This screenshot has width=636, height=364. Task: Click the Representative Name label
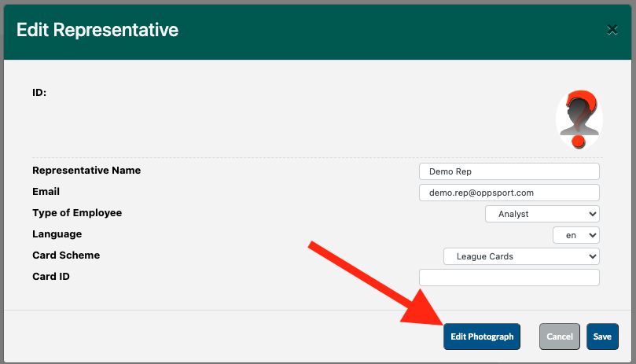[86, 171]
